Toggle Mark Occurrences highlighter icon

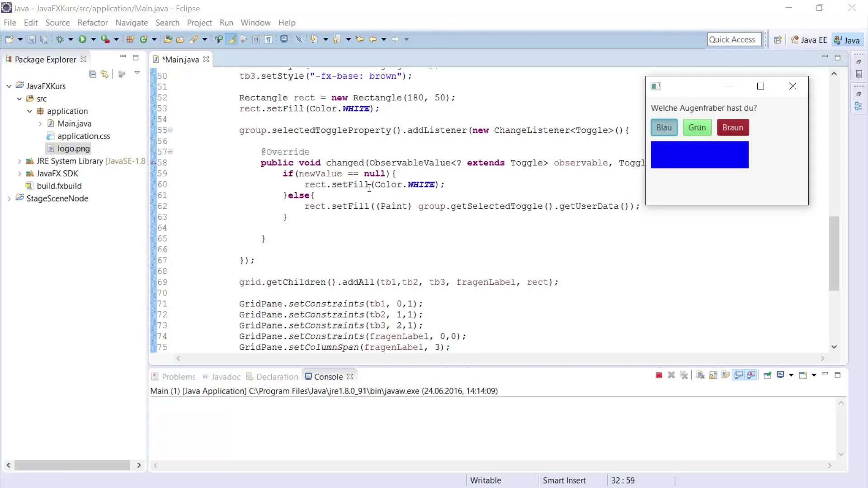click(x=232, y=39)
